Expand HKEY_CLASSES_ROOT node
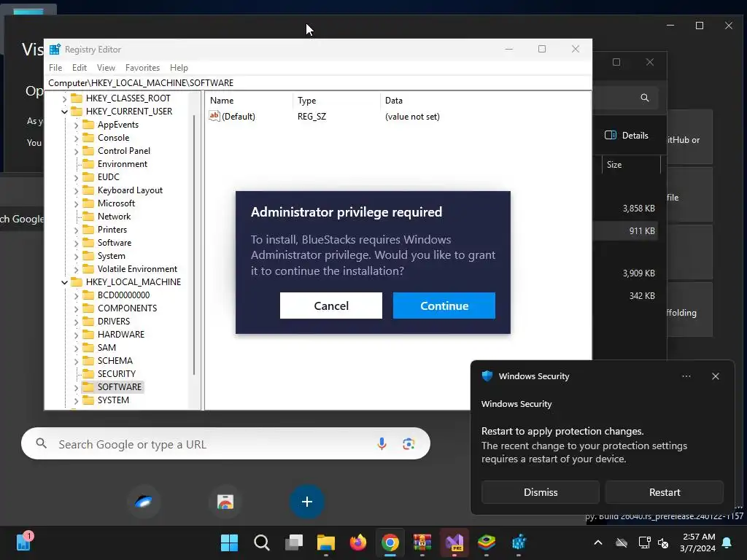Image resolution: width=747 pixels, height=560 pixels. [64, 99]
